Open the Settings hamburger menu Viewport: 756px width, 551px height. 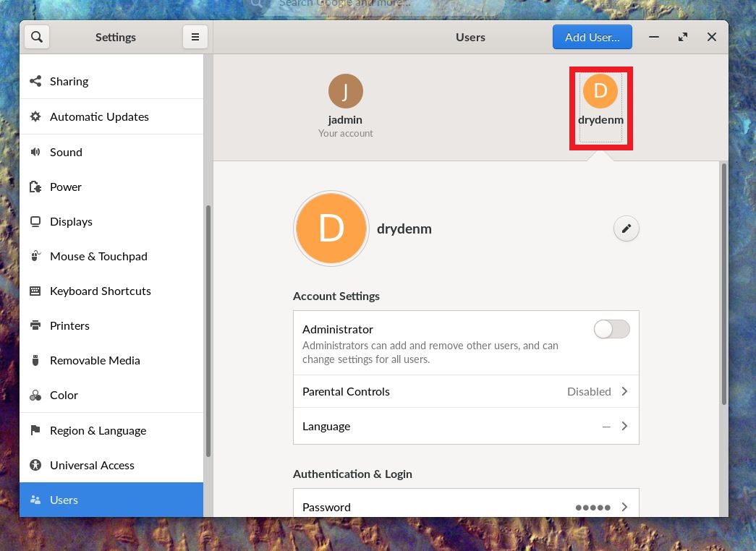click(x=195, y=37)
